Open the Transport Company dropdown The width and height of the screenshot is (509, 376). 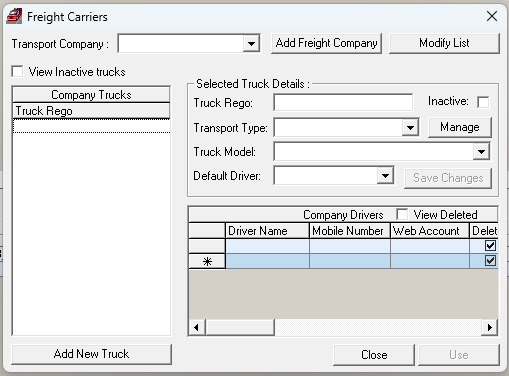click(251, 43)
